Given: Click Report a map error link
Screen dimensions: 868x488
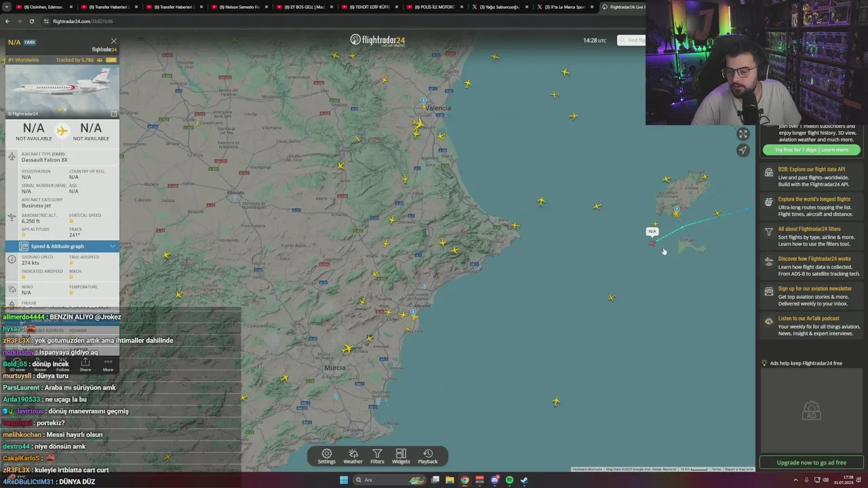Looking at the screenshot, I should pyautogui.click(x=738, y=469).
